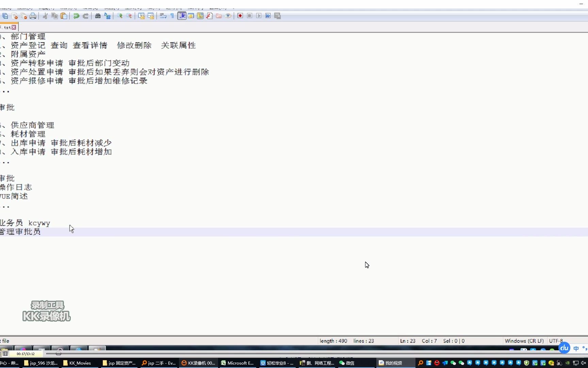
Task: Zoom in using the magnifier icon
Action: tap(119, 16)
